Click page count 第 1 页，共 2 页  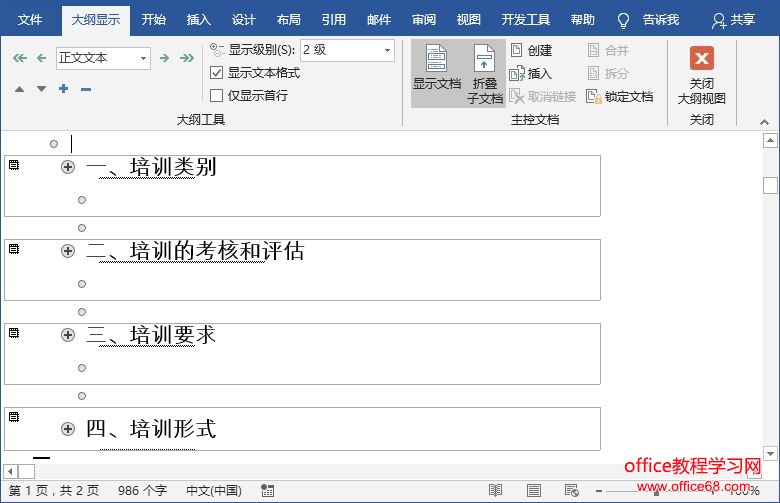[54, 491]
